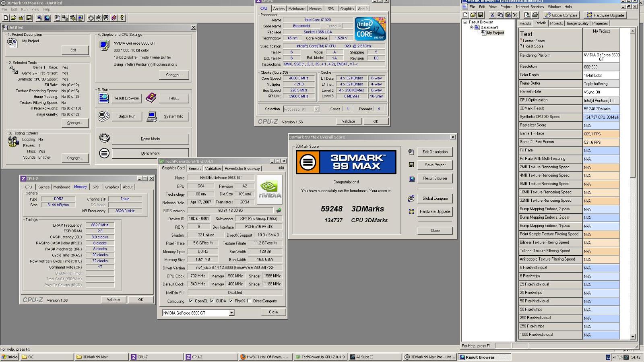Switch to the Sensors tab in GPU-Z
This screenshot has width=644, height=362.
click(195, 168)
